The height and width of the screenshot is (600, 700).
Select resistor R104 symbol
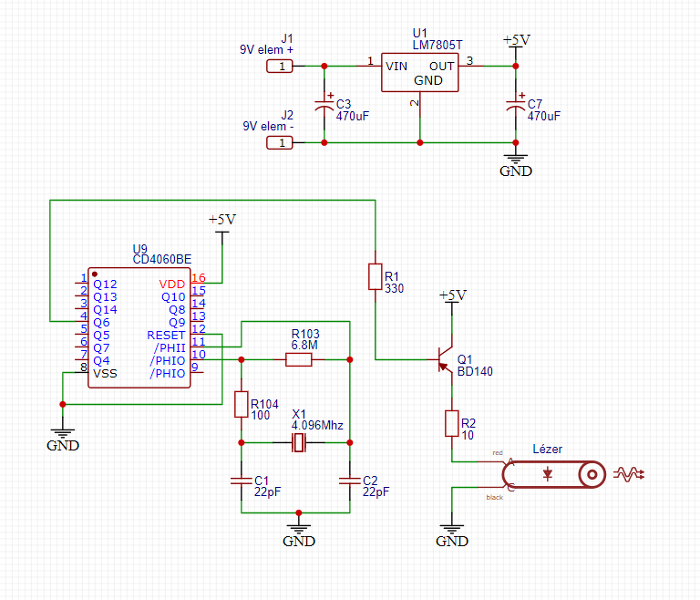tap(242, 404)
